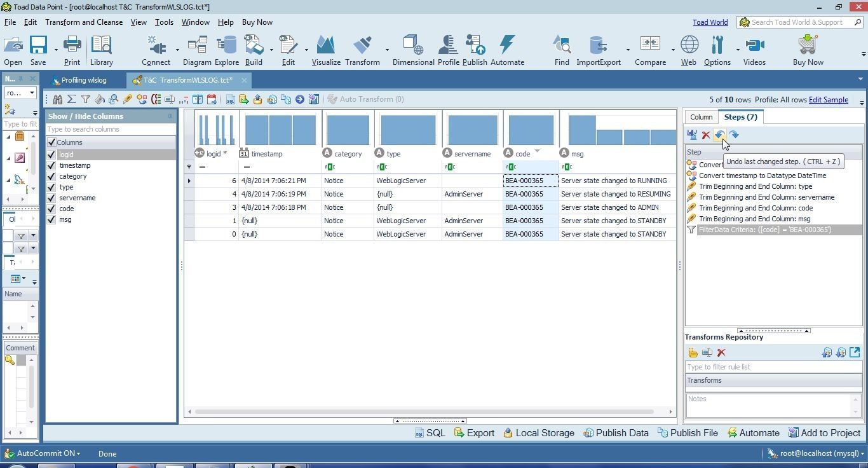Select the FilterData Criteria step
Image resolution: width=868 pixels, height=468 pixels.
(x=773, y=230)
